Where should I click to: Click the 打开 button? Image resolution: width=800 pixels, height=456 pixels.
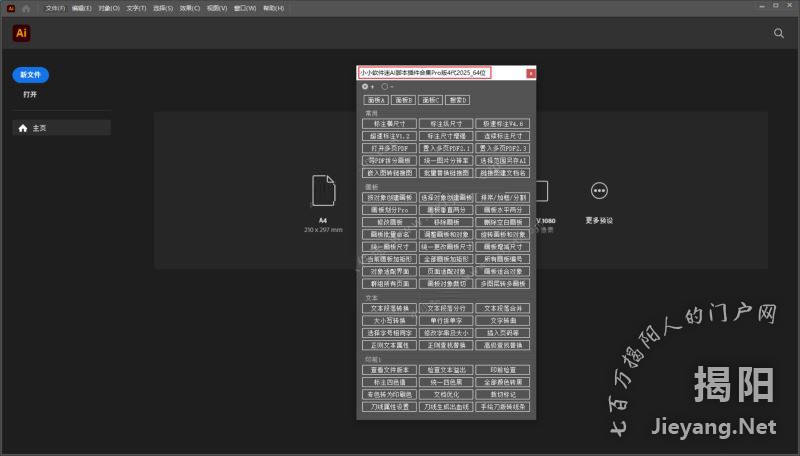(x=30, y=94)
